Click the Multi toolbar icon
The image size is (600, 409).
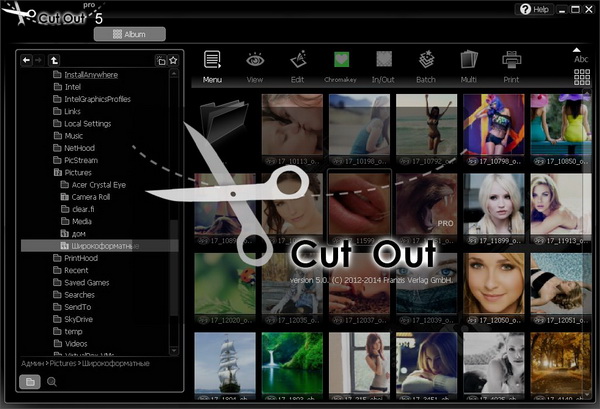(469, 62)
